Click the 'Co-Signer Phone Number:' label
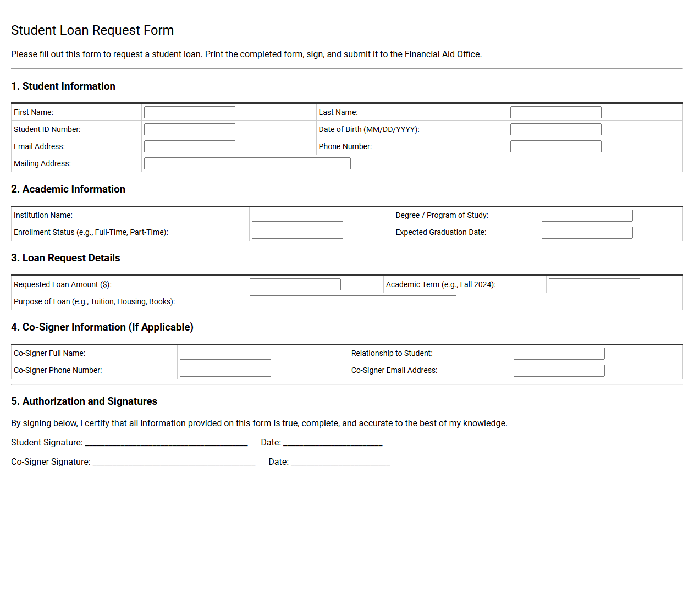 [58, 370]
